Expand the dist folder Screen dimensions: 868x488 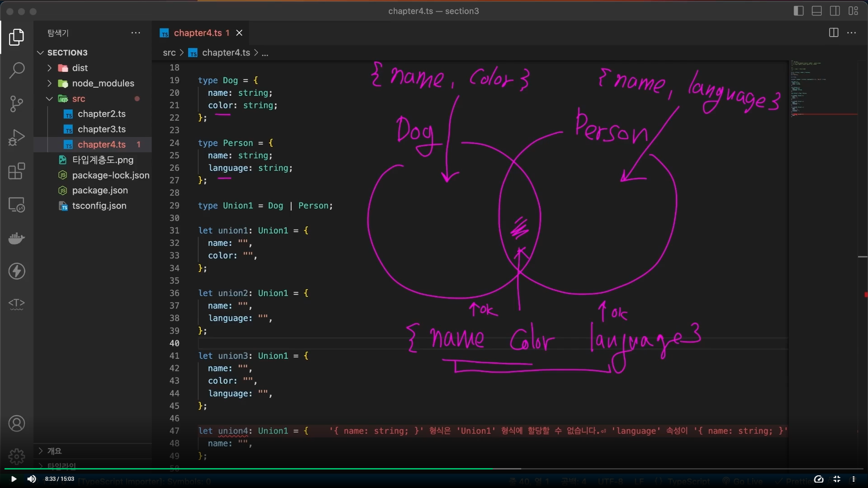[x=80, y=68]
